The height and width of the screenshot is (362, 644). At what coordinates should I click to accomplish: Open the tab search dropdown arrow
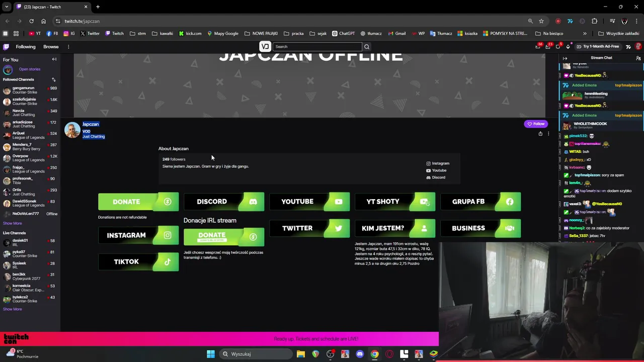7,7
